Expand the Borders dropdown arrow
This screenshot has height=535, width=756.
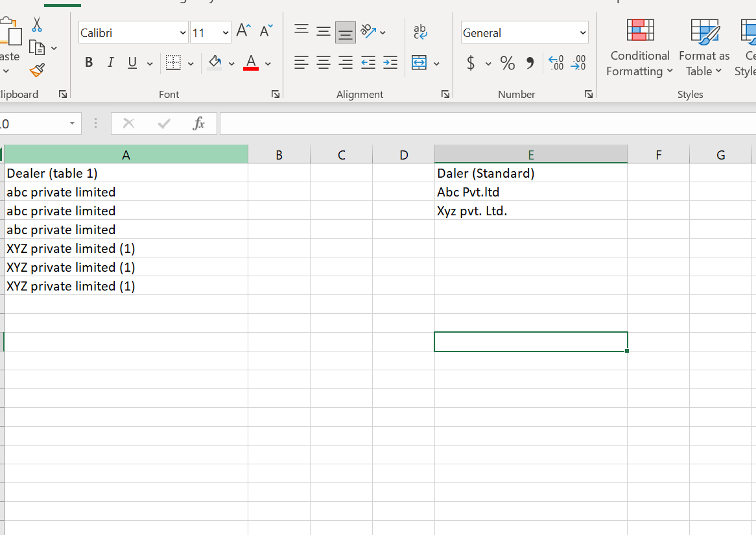(x=191, y=63)
